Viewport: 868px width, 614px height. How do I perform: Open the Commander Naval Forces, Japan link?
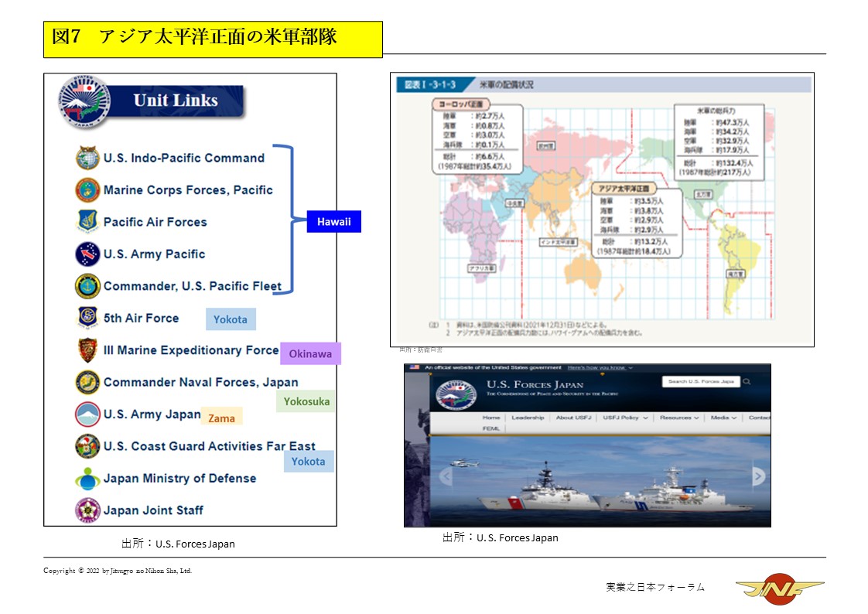pos(201,383)
